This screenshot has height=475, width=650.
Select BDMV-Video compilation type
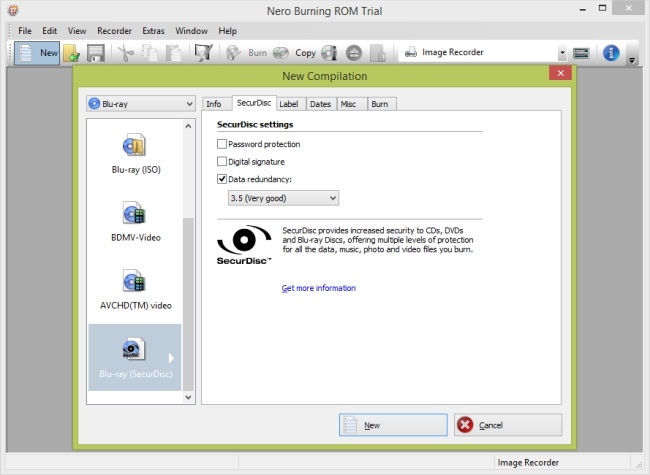click(x=136, y=222)
